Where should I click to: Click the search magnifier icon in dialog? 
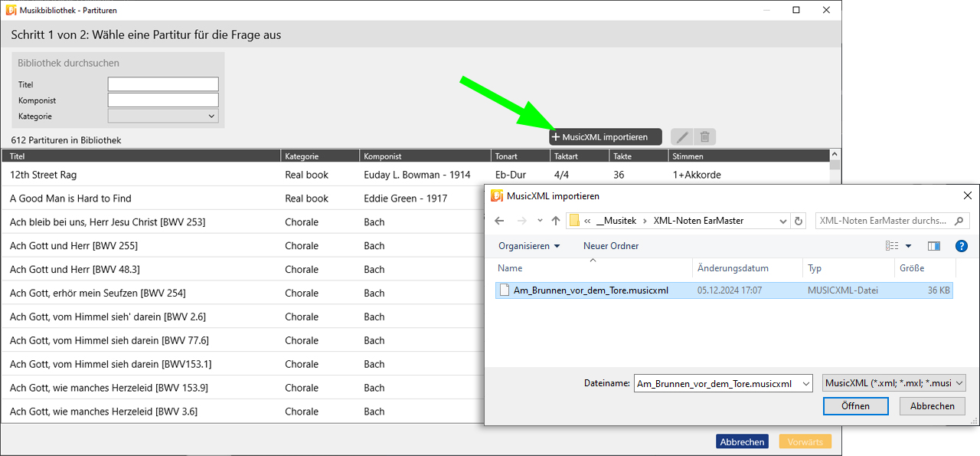click(959, 221)
